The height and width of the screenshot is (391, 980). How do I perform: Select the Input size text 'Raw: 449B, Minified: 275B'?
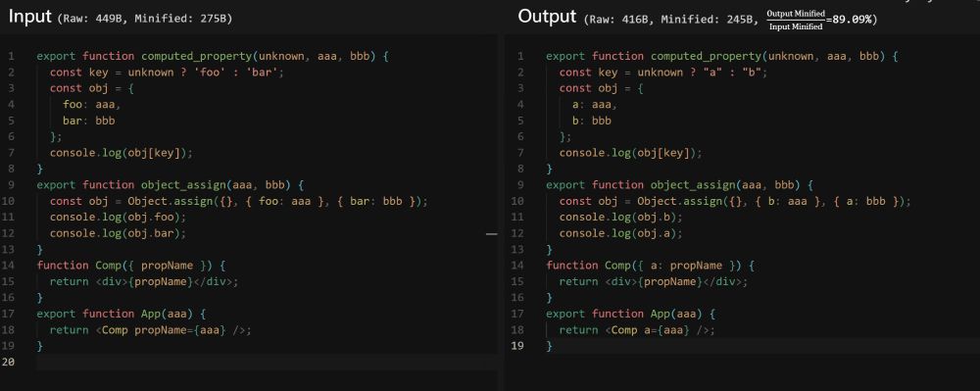pyautogui.click(x=144, y=19)
